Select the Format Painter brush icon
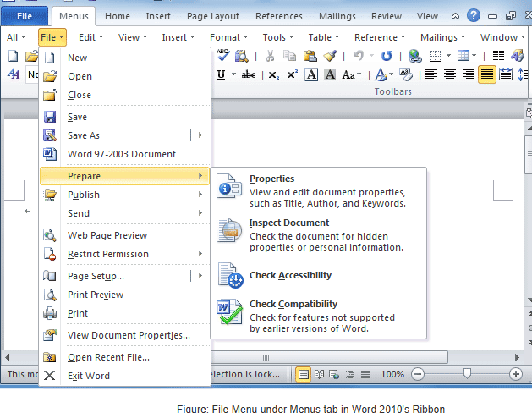This screenshot has height=413, width=532. (330, 56)
